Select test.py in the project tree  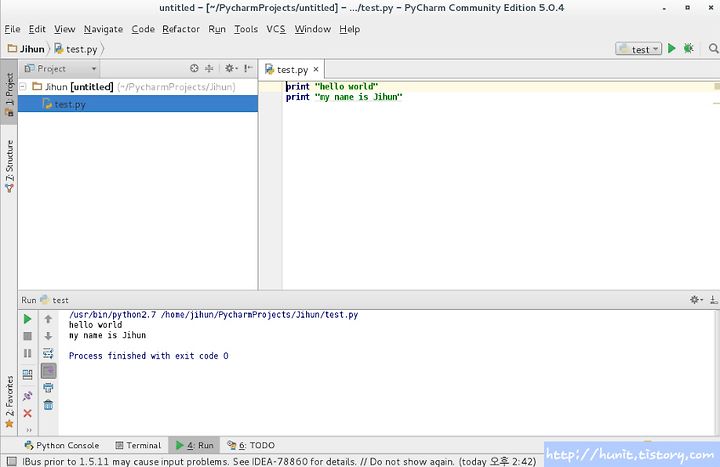click(138, 104)
